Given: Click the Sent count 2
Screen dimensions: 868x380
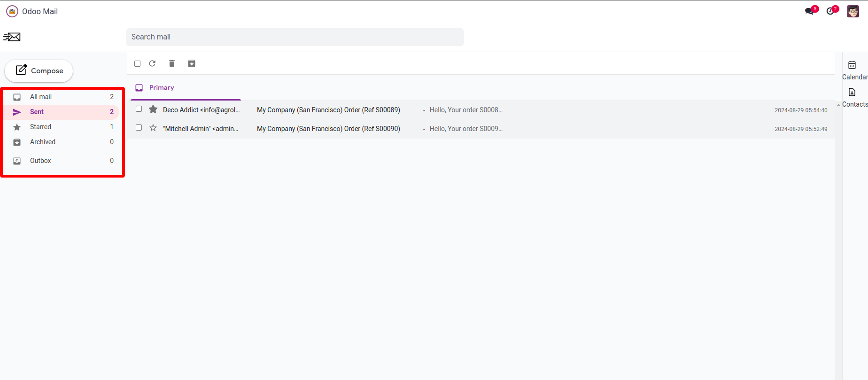Looking at the screenshot, I should coord(112,112).
